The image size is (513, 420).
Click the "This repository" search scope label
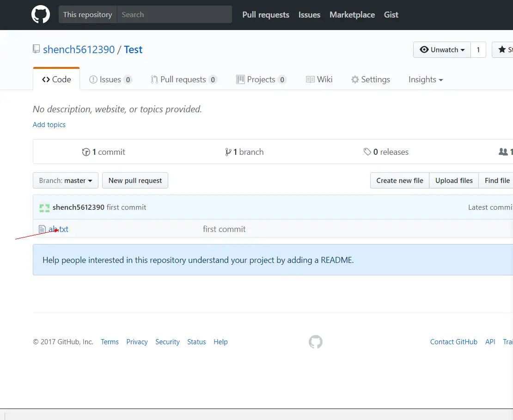[87, 14]
